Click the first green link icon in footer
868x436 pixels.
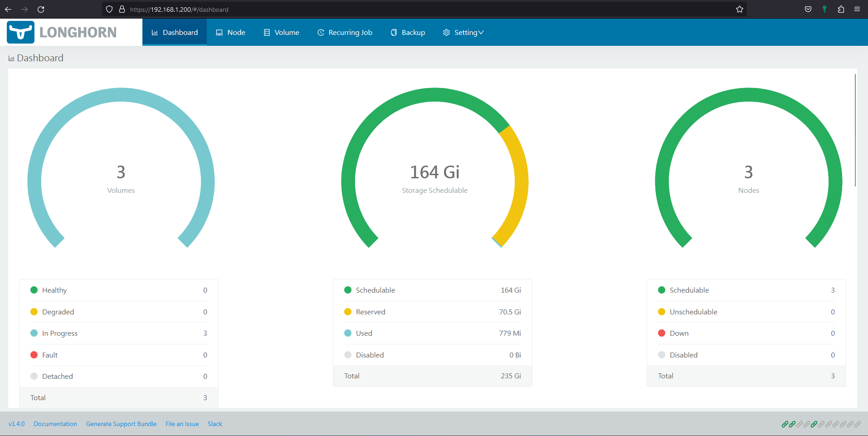[785, 424]
